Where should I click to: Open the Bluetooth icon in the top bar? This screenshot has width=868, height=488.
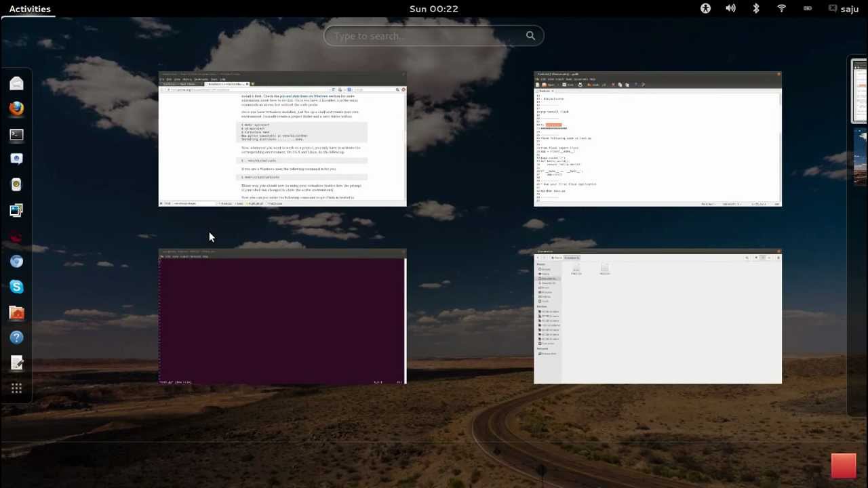tap(756, 9)
